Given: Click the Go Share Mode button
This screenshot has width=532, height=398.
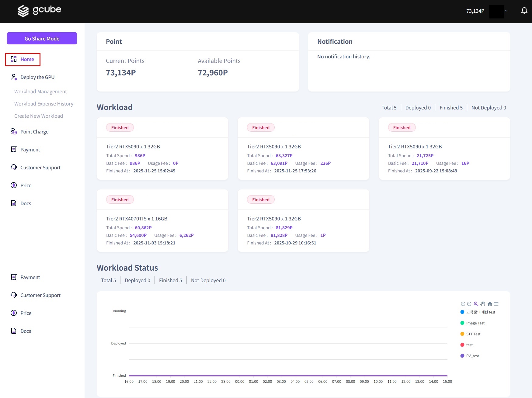Looking at the screenshot, I should 42,39.
